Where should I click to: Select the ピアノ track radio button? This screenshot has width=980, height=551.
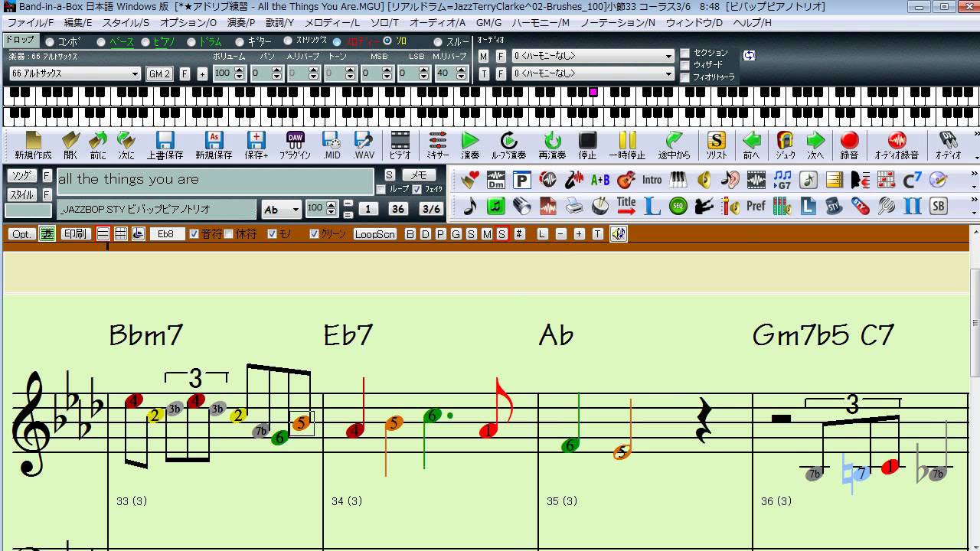146,42
